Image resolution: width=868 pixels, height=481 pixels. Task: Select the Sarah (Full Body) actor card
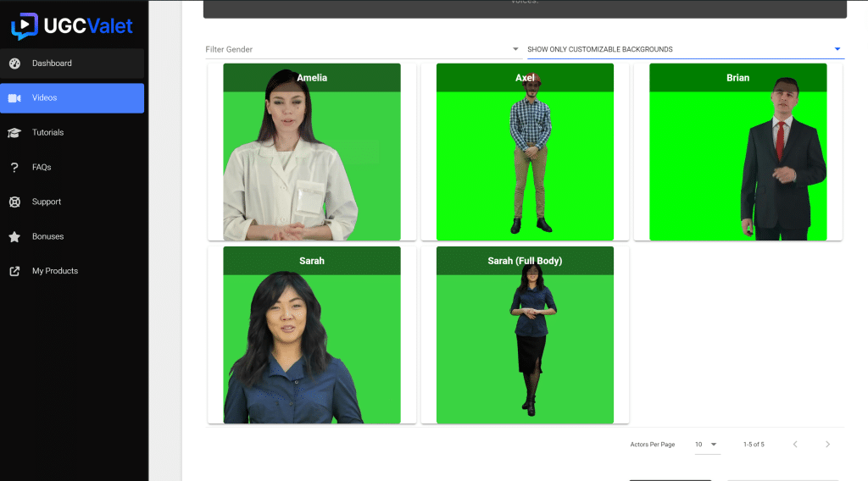525,335
